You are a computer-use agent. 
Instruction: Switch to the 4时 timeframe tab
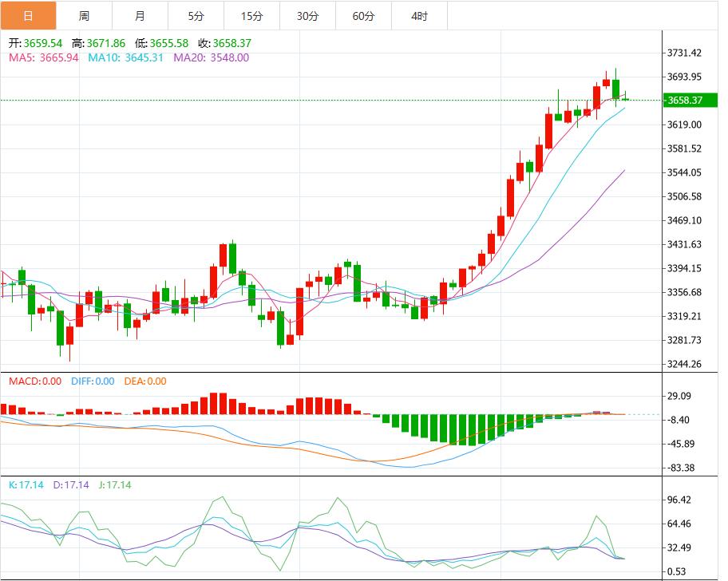tap(419, 16)
